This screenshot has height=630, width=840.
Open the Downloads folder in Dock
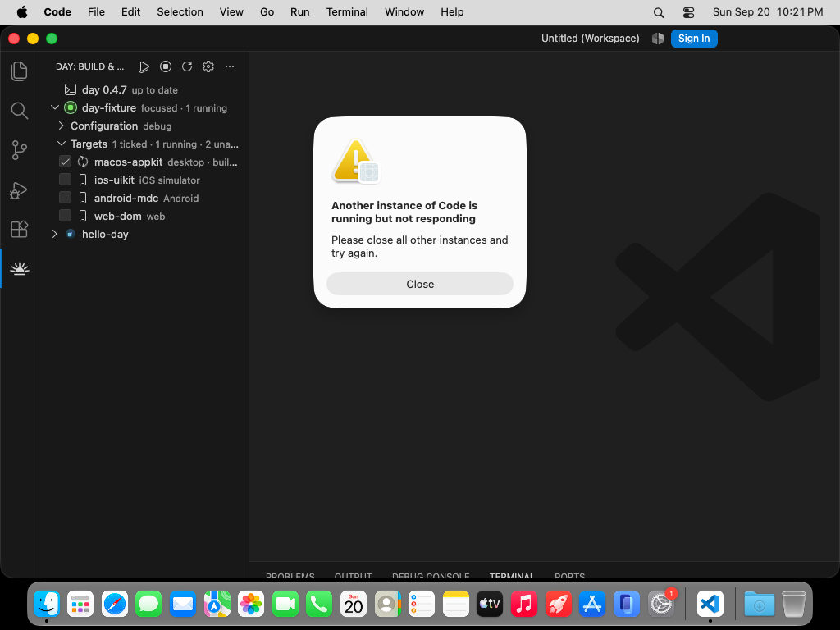tap(759, 605)
